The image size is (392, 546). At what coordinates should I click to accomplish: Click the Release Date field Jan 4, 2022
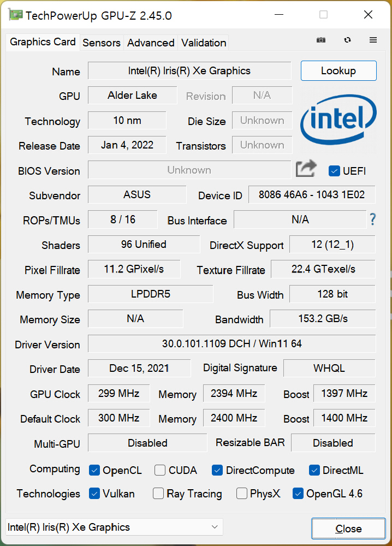tap(127, 145)
